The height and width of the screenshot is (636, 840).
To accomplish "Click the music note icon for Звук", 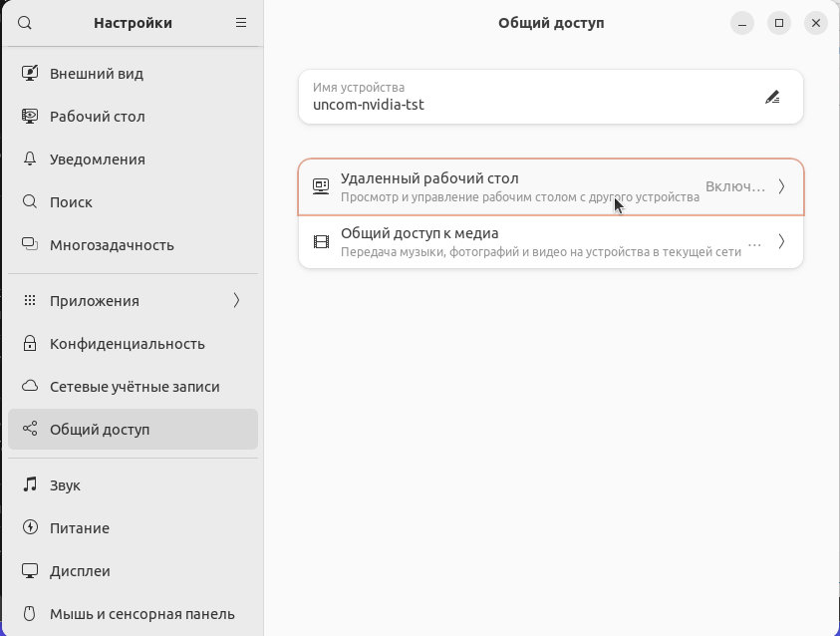I will [x=30, y=484].
